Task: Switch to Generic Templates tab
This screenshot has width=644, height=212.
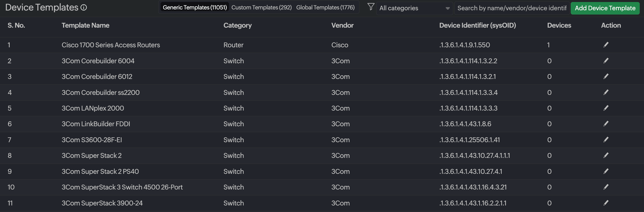Action: pyautogui.click(x=195, y=7)
